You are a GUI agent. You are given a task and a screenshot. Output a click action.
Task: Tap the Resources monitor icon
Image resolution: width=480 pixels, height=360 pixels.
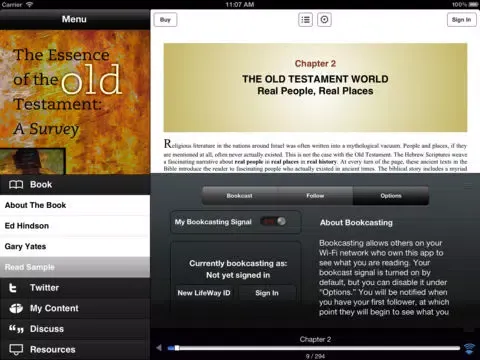tap(16, 349)
